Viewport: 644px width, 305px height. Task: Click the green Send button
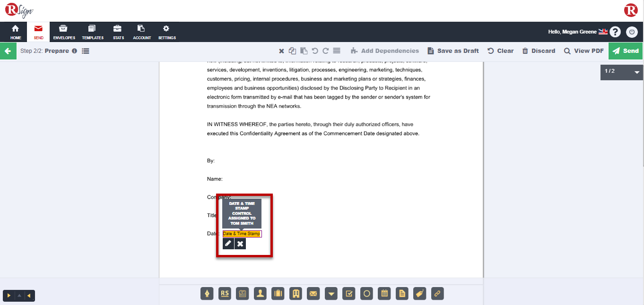click(626, 51)
